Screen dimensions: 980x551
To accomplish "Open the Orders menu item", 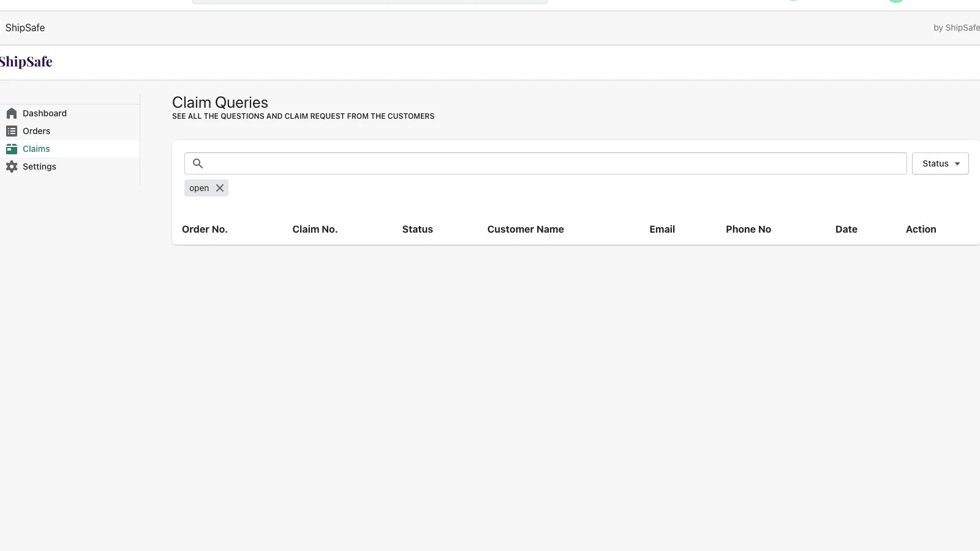I will 37,131.
